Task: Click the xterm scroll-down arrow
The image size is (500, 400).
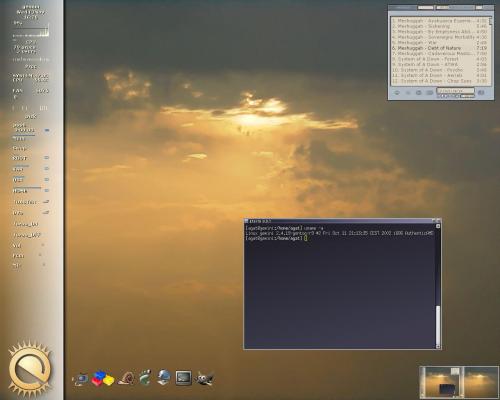Action: coord(438,347)
